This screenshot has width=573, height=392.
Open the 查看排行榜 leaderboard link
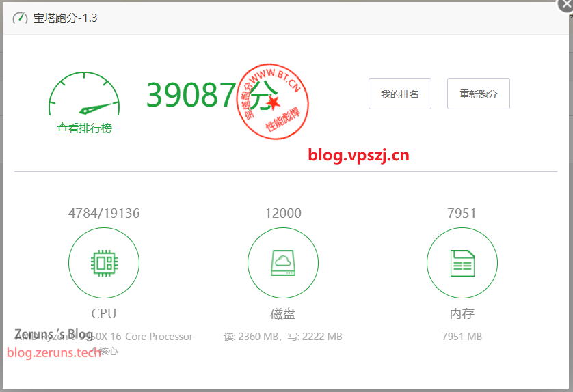tap(84, 128)
